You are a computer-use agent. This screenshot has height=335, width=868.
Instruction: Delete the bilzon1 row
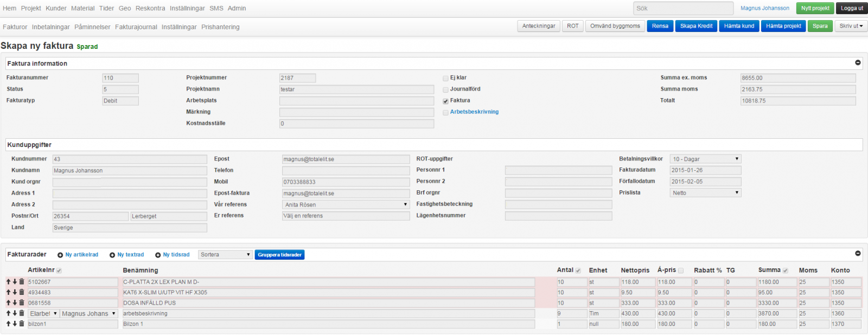coord(22,324)
